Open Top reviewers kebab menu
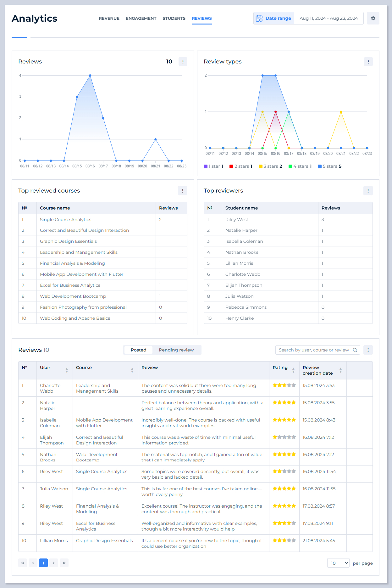Screen dimensions: 392x588 [368, 191]
